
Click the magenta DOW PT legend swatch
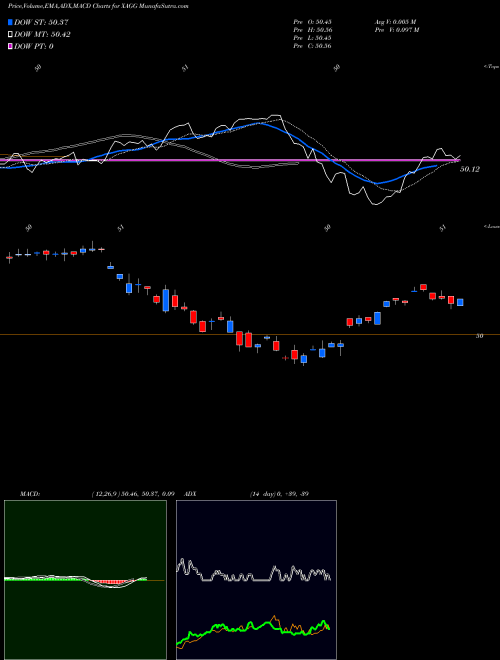(x=11, y=46)
